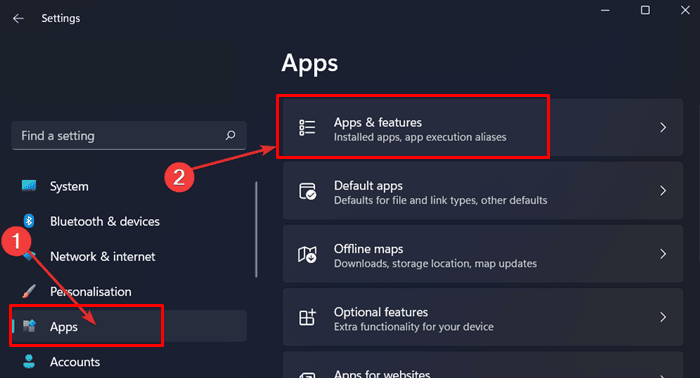
Task: Click the search magnifier icon
Action: [x=230, y=135]
